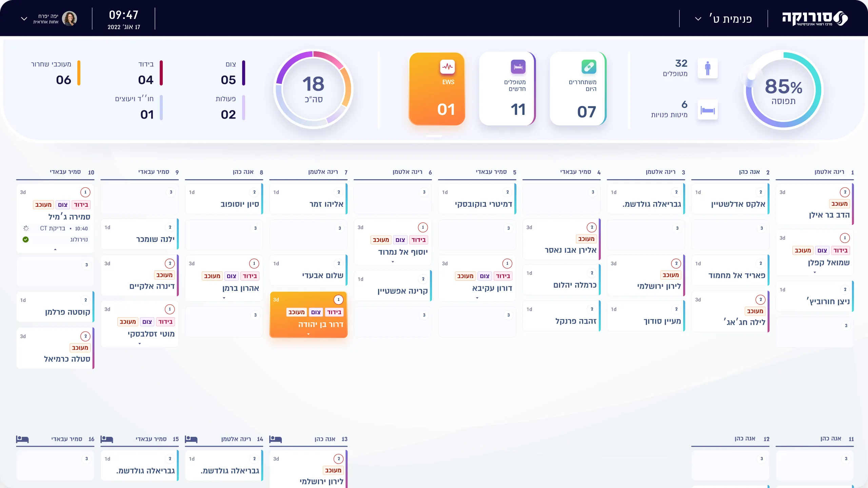Click מעוכב tag on סטלה כרמיאל card
868x488 pixels.
click(80, 348)
